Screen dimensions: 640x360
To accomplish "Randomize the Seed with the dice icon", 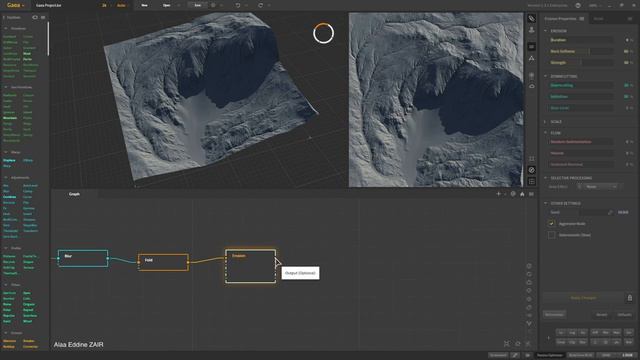I will click(610, 212).
